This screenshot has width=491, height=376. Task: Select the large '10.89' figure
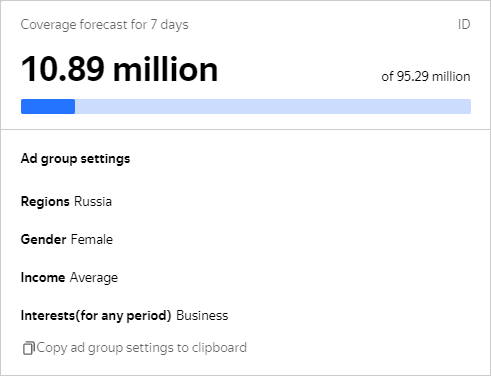(62, 69)
